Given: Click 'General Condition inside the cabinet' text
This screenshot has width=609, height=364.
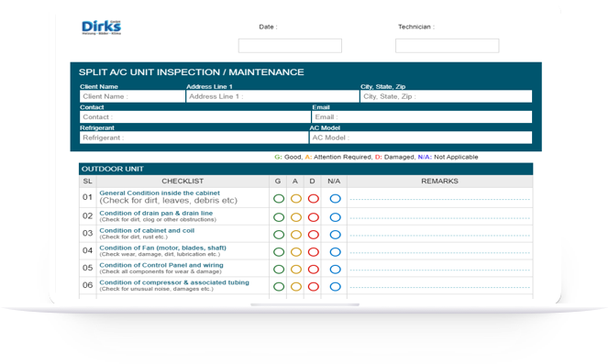Looking at the screenshot, I should (x=160, y=193).
